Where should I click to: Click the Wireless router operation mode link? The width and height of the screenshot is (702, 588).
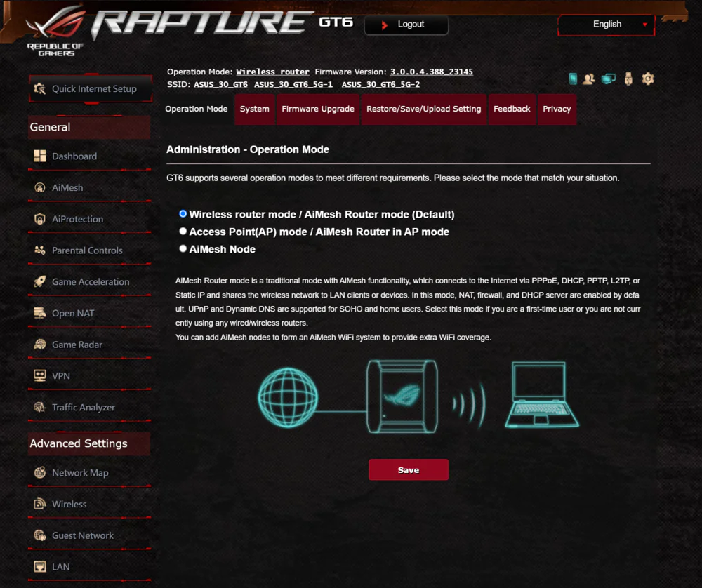coord(272,72)
